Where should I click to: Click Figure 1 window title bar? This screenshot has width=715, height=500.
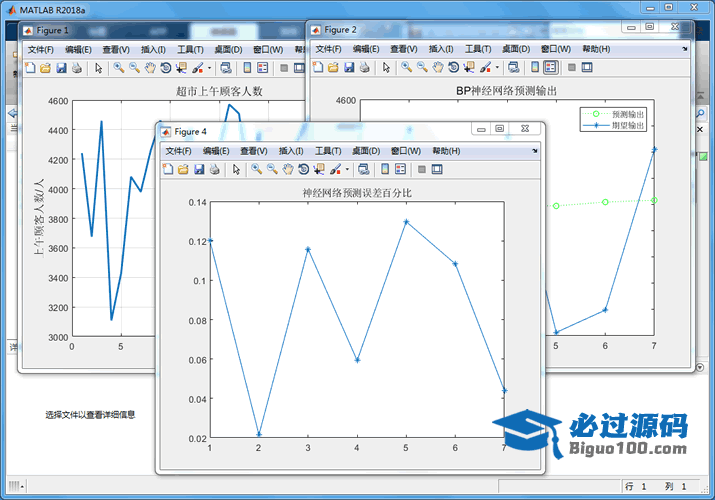[164, 31]
